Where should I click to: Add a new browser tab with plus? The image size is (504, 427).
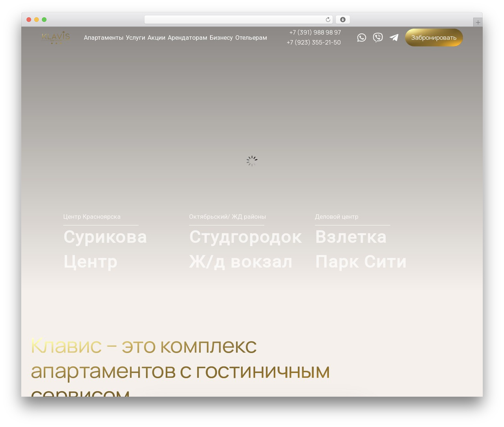(x=478, y=22)
